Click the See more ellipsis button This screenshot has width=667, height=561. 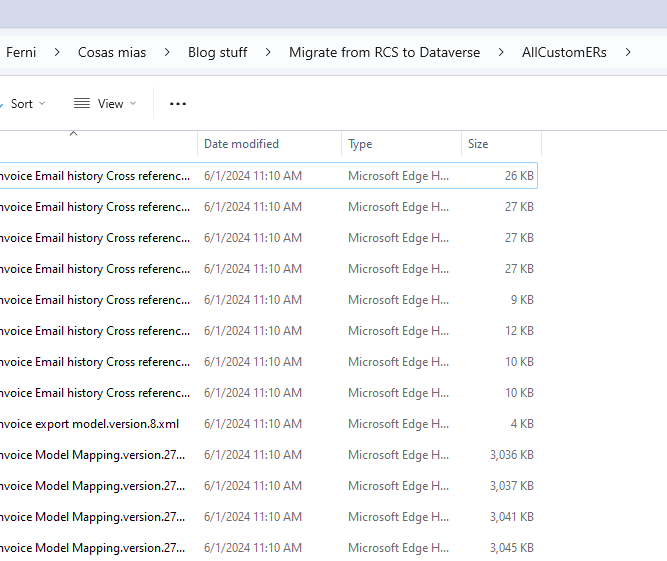pyautogui.click(x=178, y=104)
